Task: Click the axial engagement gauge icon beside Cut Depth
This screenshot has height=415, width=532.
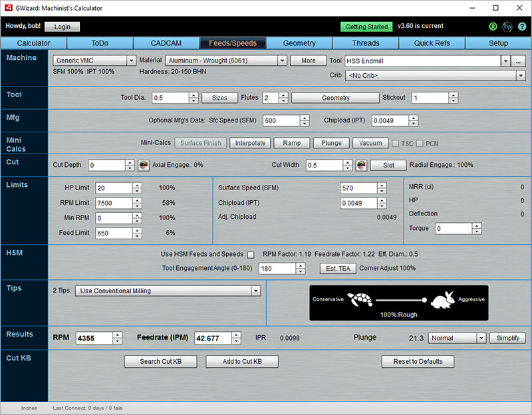Action: [144, 165]
